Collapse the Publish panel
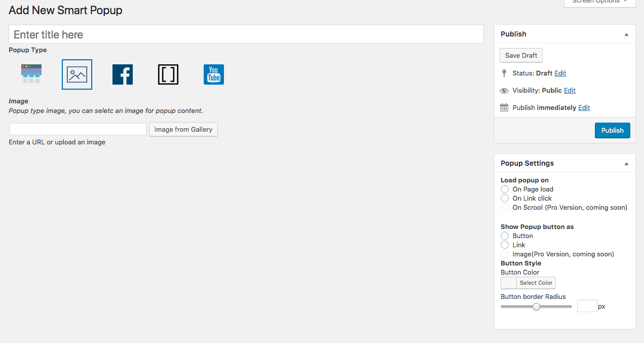The width and height of the screenshot is (644, 343). coord(626,34)
